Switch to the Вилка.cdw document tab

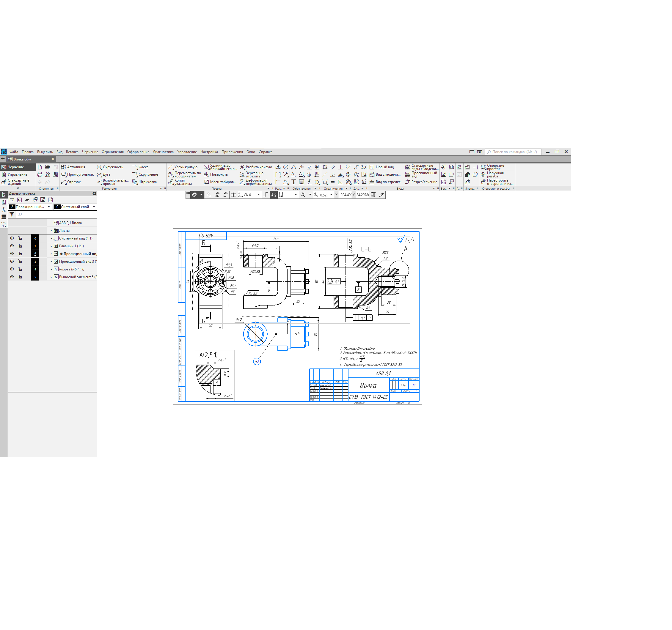tap(22, 159)
